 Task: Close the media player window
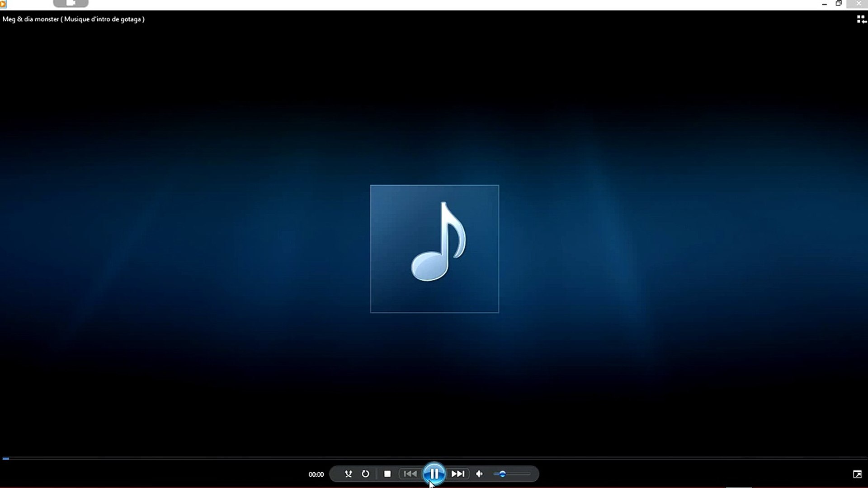(x=859, y=4)
